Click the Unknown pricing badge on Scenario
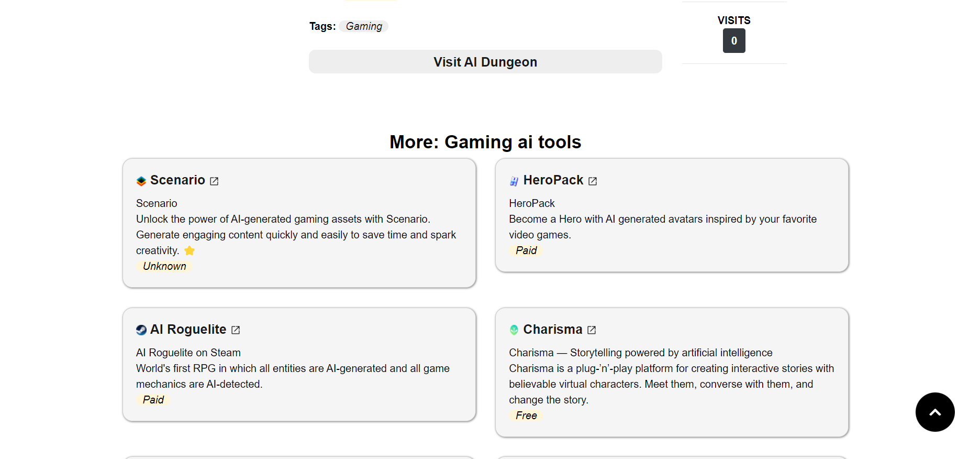The image size is (980, 459). tap(164, 266)
